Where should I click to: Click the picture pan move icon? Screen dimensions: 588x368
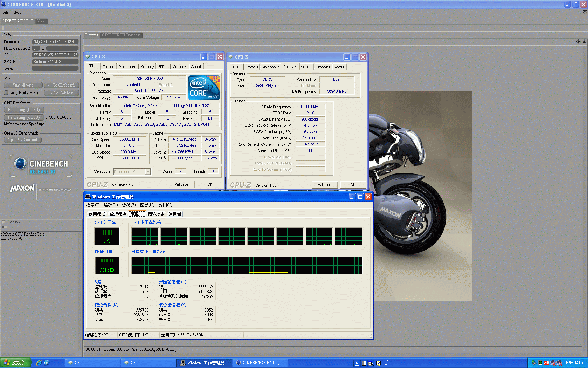pos(578,41)
